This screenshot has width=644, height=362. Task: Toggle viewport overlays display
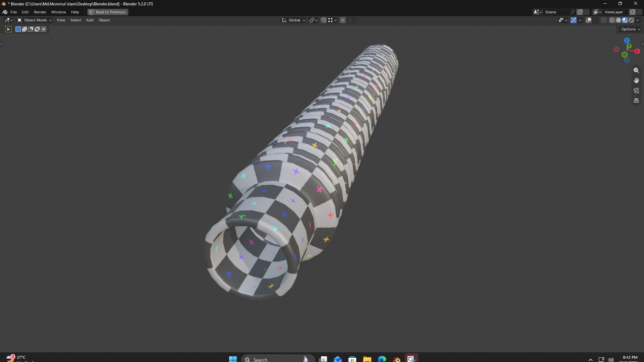click(x=589, y=20)
